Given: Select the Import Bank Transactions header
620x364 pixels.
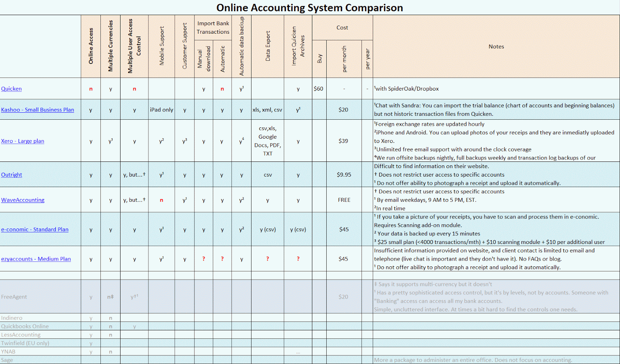Looking at the screenshot, I should 213,27.
